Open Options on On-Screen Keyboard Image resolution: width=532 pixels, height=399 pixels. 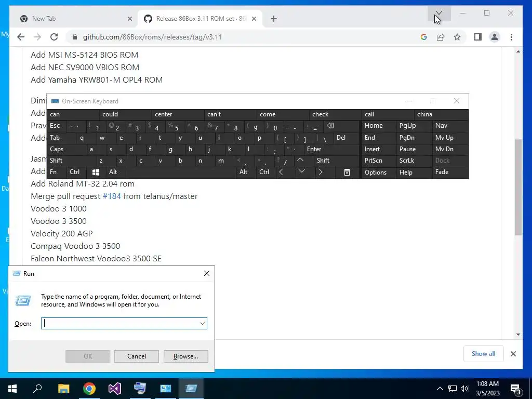[379, 172]
